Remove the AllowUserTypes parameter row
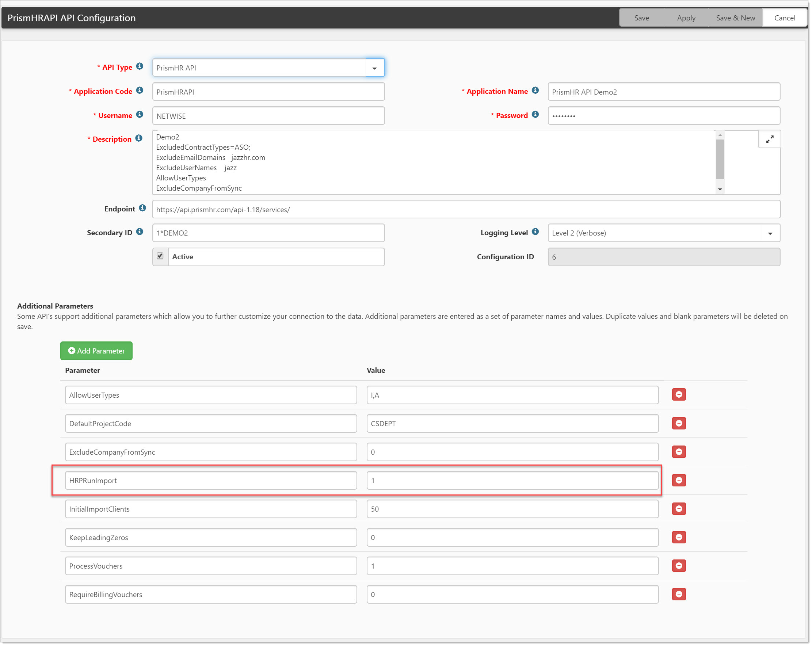Viewport: 812px width, 646px height. pos(679,395)
